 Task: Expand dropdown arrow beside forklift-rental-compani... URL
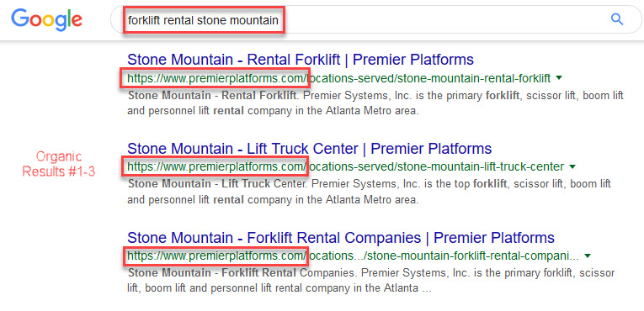[x=588, y=256]
